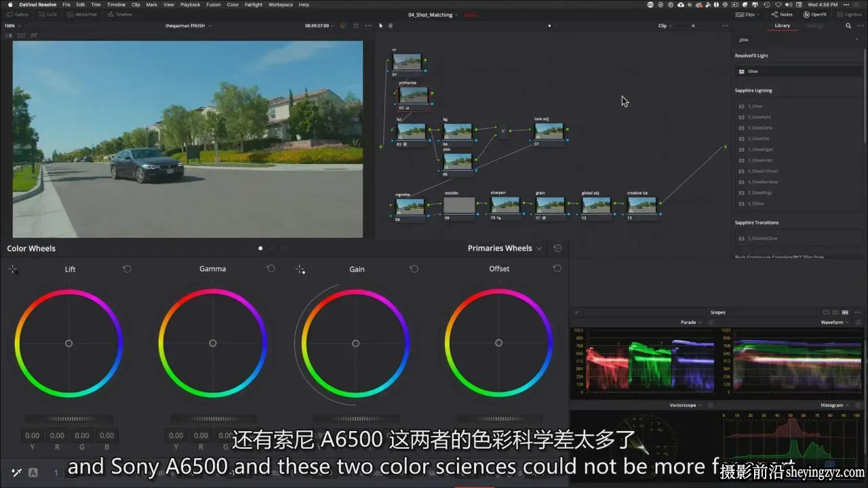Open Primaries Wheels mode dropdown
The width and height of the screenshot is (868, 488).
point(505,248)
